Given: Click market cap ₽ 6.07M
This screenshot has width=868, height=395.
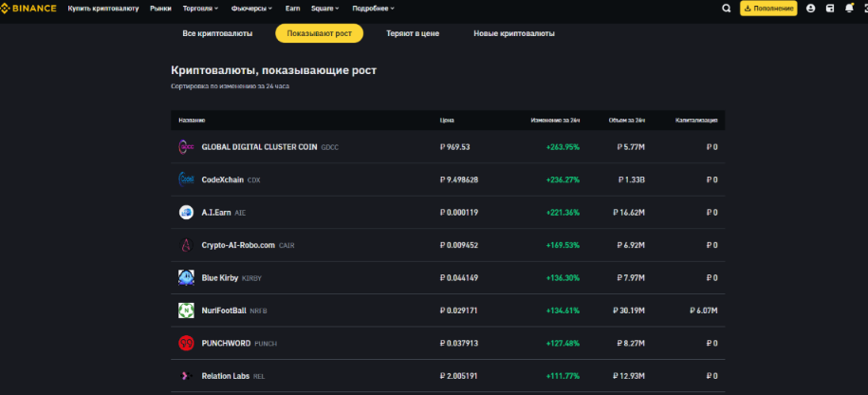Looking at the screenshot, I should tap(704, 310).
